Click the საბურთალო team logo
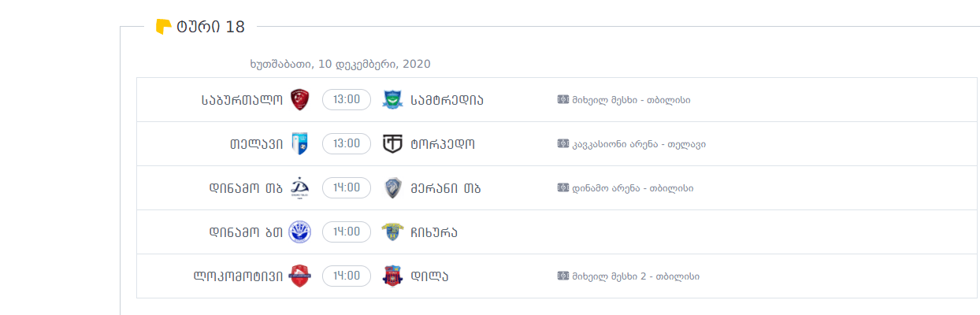This screenshot has width=980, height=315. (299, 99)
